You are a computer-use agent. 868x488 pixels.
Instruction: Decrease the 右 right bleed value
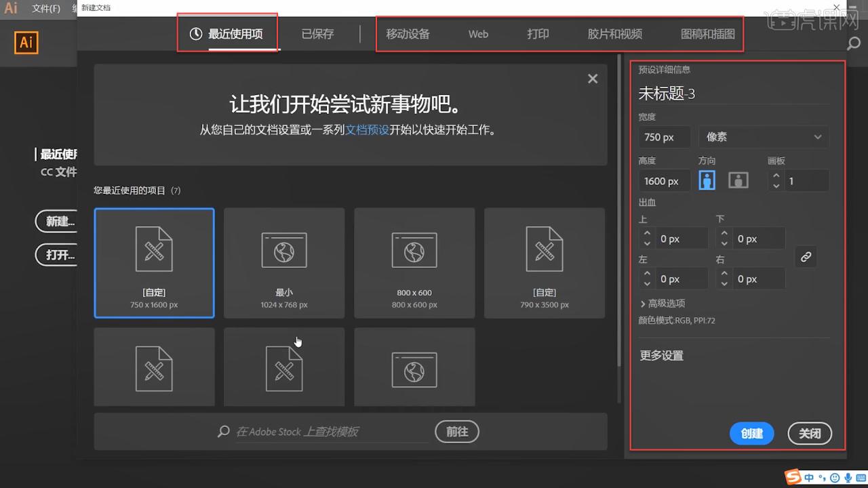coord(724,284)
